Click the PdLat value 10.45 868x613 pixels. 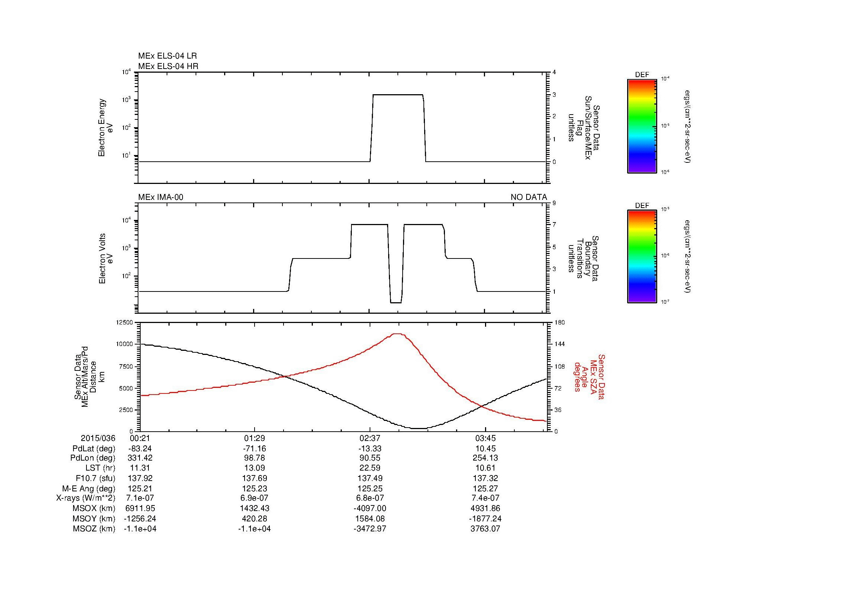point(485,449)
